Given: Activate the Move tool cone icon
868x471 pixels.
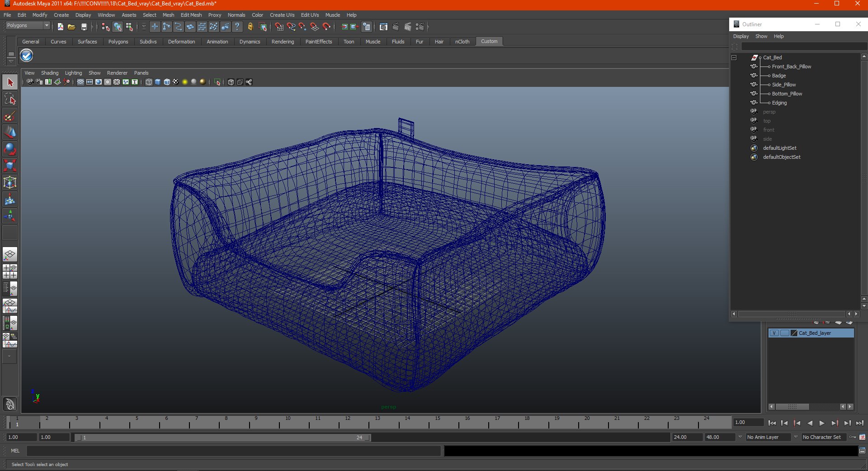Looking at the screenshot, I should tap(10, 132).
